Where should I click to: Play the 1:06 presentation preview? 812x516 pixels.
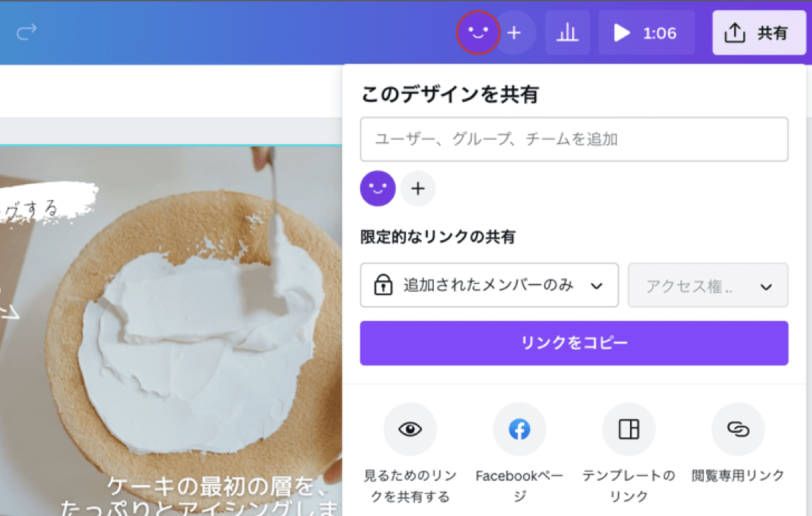coord(646,32)
